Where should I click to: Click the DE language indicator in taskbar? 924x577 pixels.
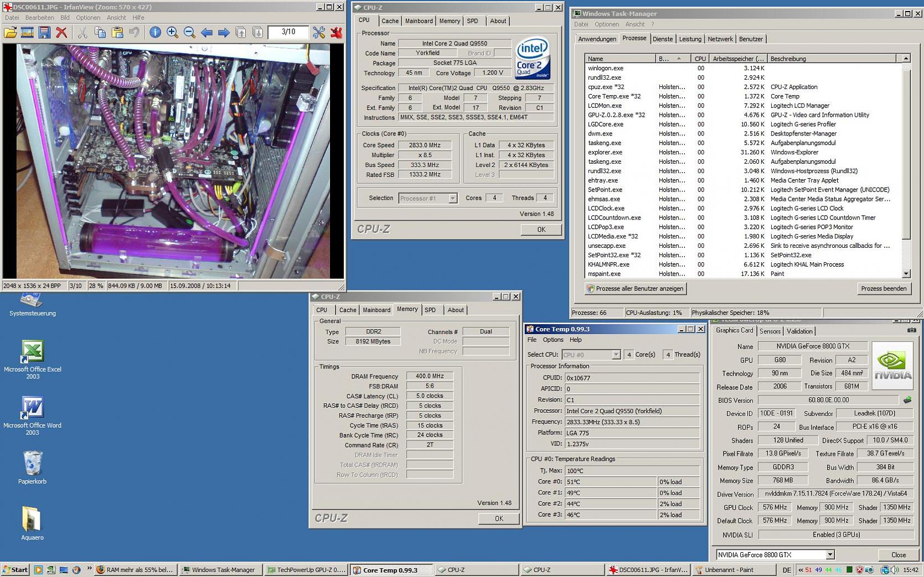[787, 570]
